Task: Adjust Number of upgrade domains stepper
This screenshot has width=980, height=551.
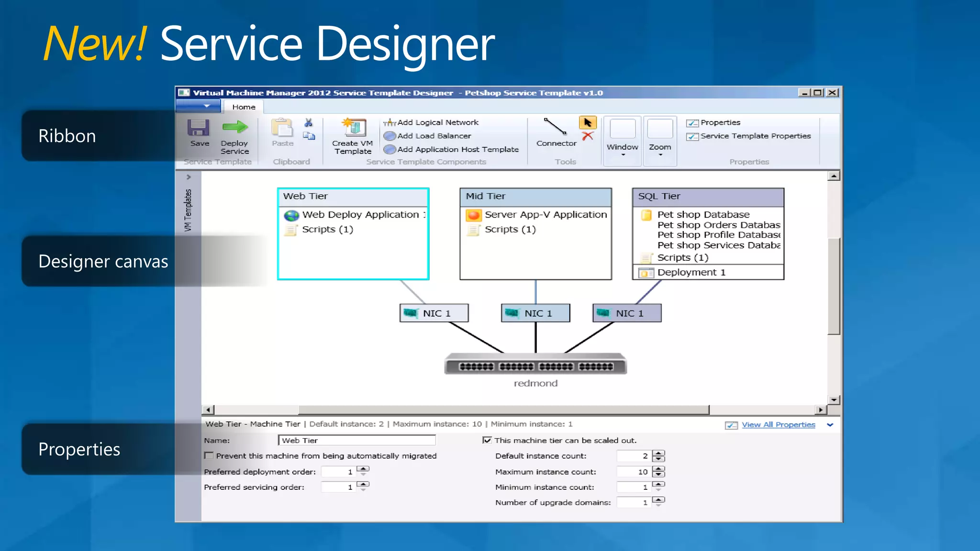Action: click(x=658, y=502)
